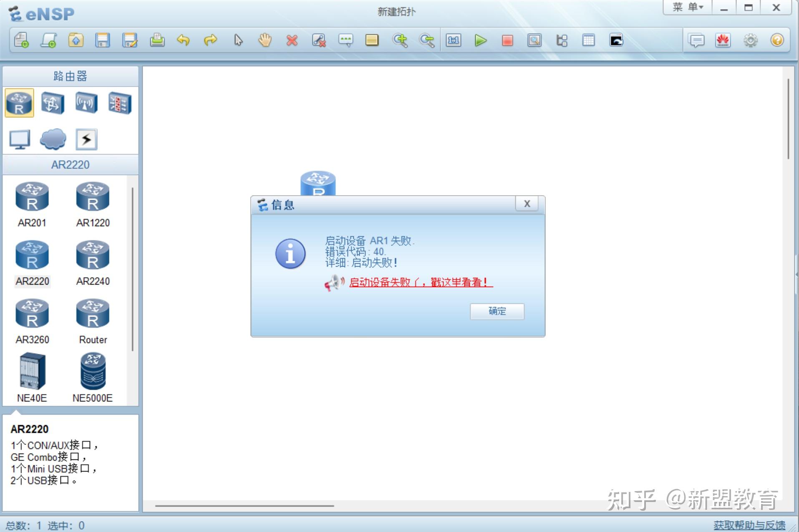Select the switch device category icon
The height and width of the screenshot is (532, 799).
coord(52,103)
